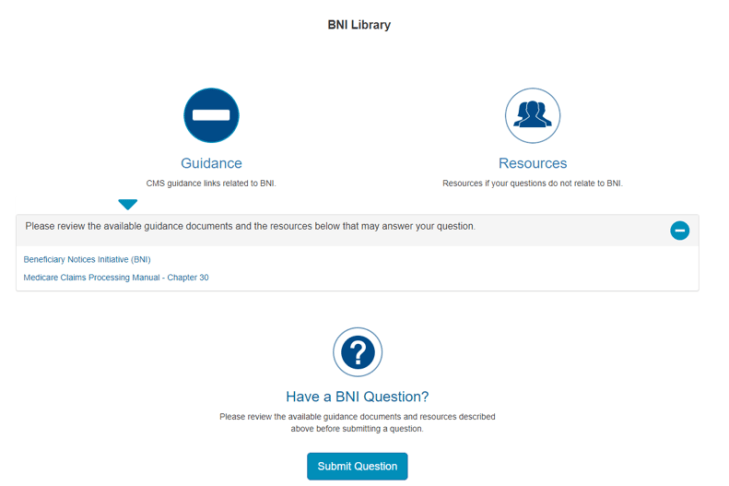Click the 'Have a BNI Question?' heading
This screenshot has height=486, width=729.
pos(357,396)
